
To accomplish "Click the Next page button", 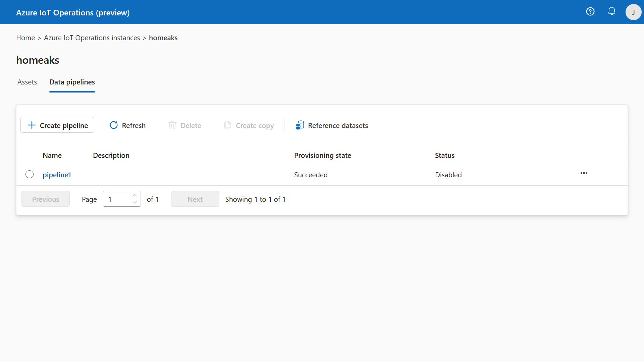I will (195, 199).
